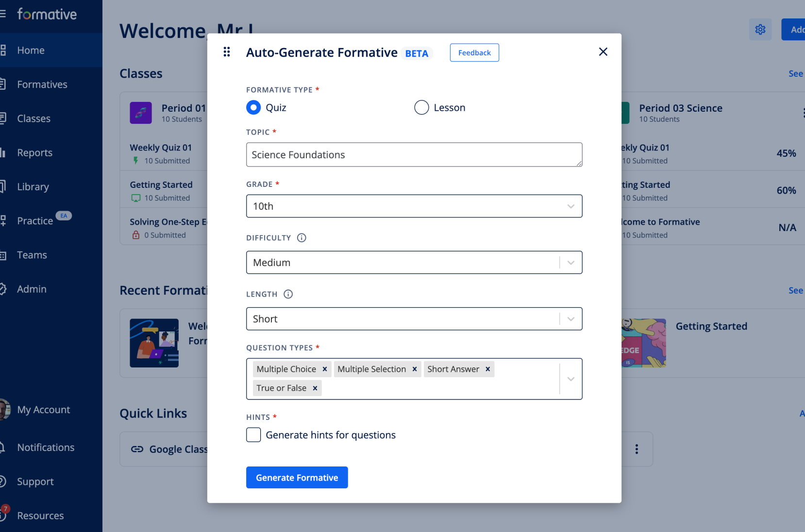Screen dimensions: 805x532
Task: Open the settings gear icon
Action: coord(760,30)
